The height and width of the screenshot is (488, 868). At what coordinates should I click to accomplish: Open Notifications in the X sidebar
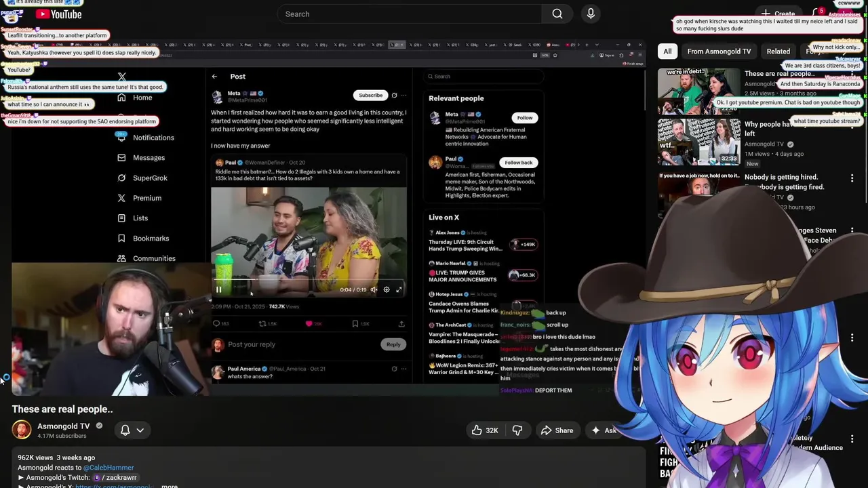coord(145,138)
